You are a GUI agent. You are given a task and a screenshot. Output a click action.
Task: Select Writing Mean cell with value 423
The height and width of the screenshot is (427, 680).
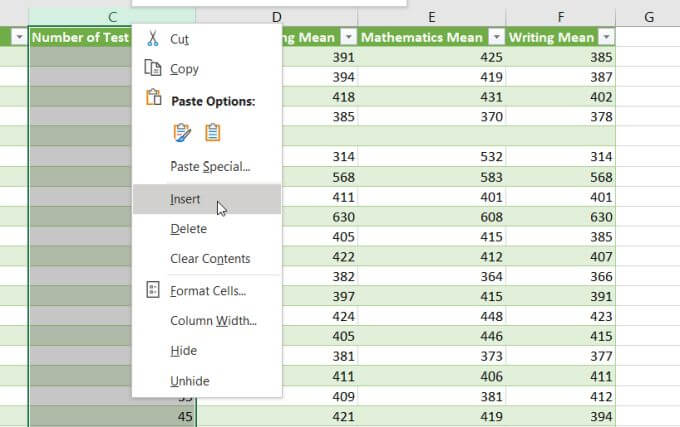point(561,316)
